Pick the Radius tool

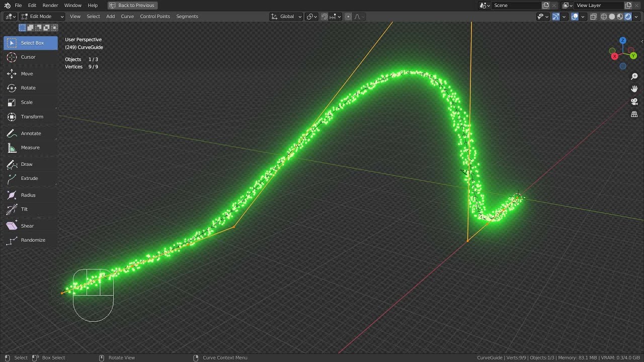[x=30, y=195]
